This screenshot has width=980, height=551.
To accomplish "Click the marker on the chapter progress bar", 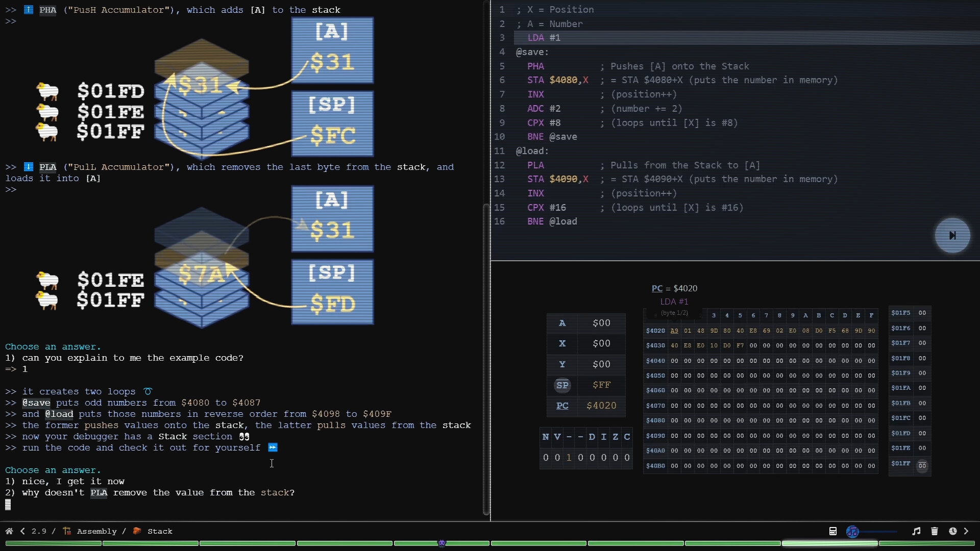I will [x=442, y=543].
